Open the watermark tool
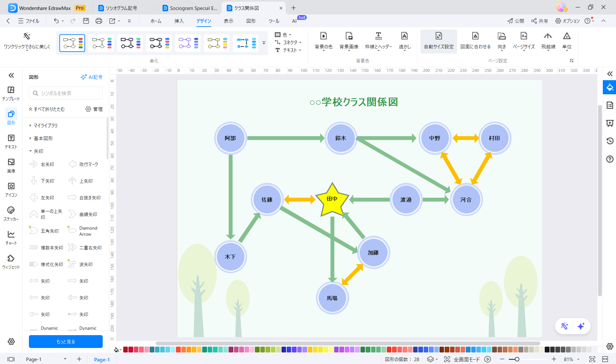The image size is (616, 364). 404,41
